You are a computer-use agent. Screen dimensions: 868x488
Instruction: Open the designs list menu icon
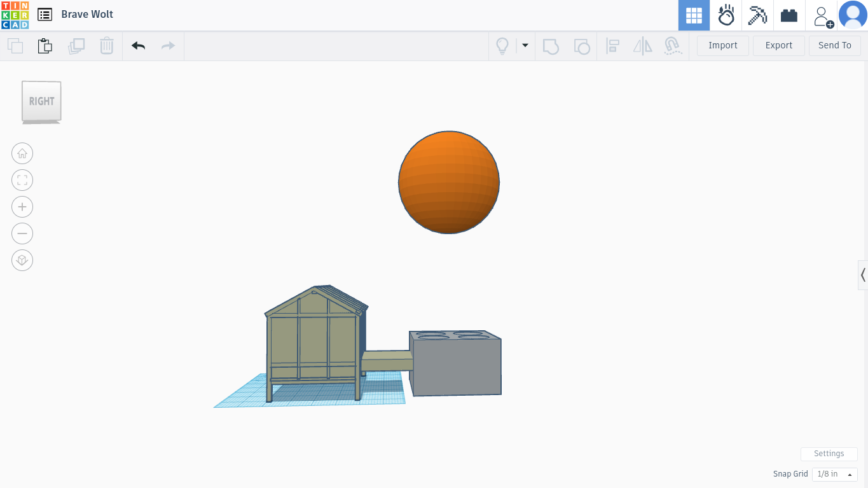tap(45, 15)
